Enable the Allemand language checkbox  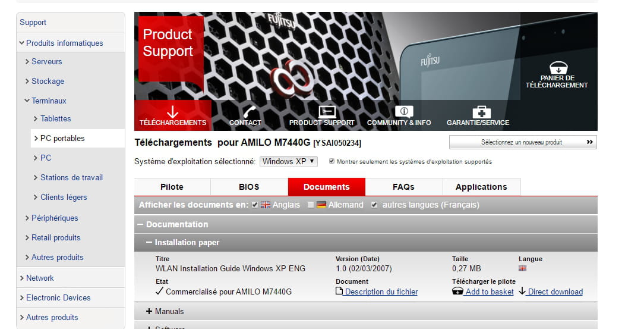(311, 205)
